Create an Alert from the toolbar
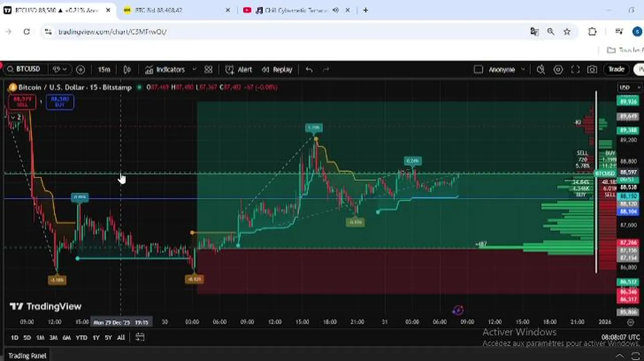The width and height of the screenshot is (644, 361). 239,70
